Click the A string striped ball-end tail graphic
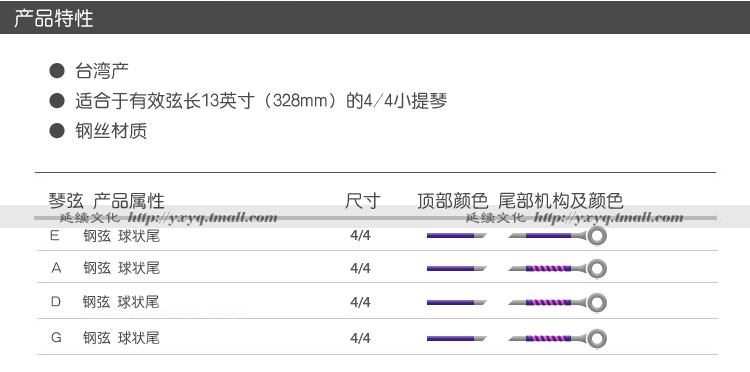 (x=557, y=269)
